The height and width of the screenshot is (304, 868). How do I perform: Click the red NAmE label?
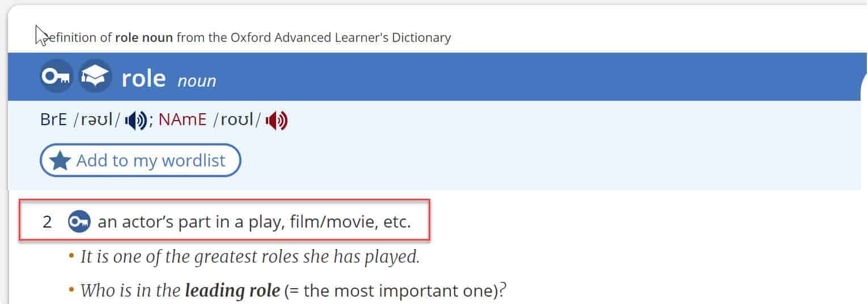183,121
